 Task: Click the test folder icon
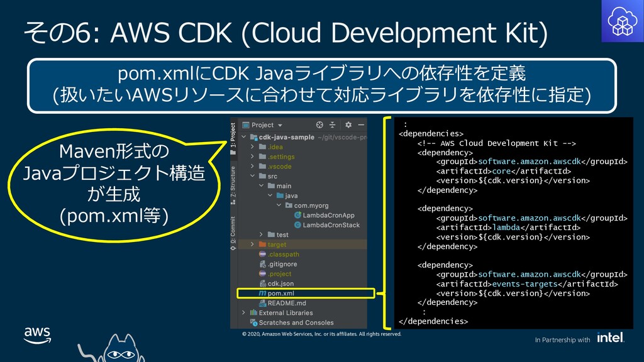(x=271, y=234)
